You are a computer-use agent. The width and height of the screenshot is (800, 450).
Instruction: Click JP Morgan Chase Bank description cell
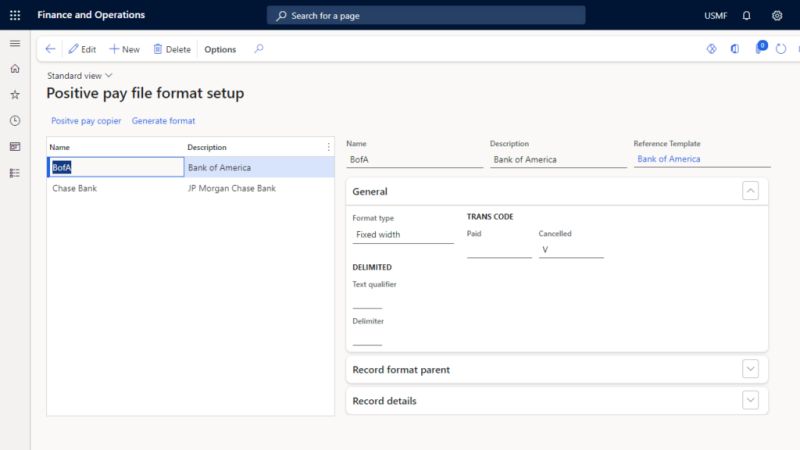(232, 188)
